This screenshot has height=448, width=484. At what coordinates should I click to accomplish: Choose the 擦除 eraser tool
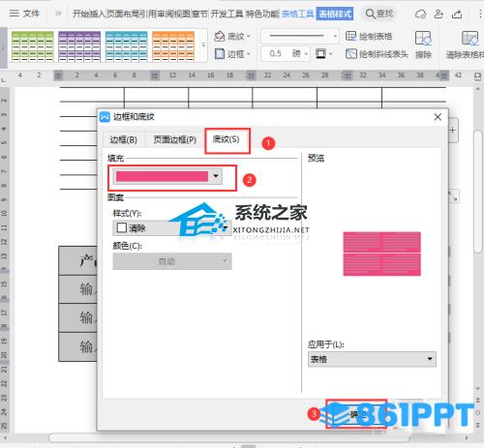coord(423,45)
